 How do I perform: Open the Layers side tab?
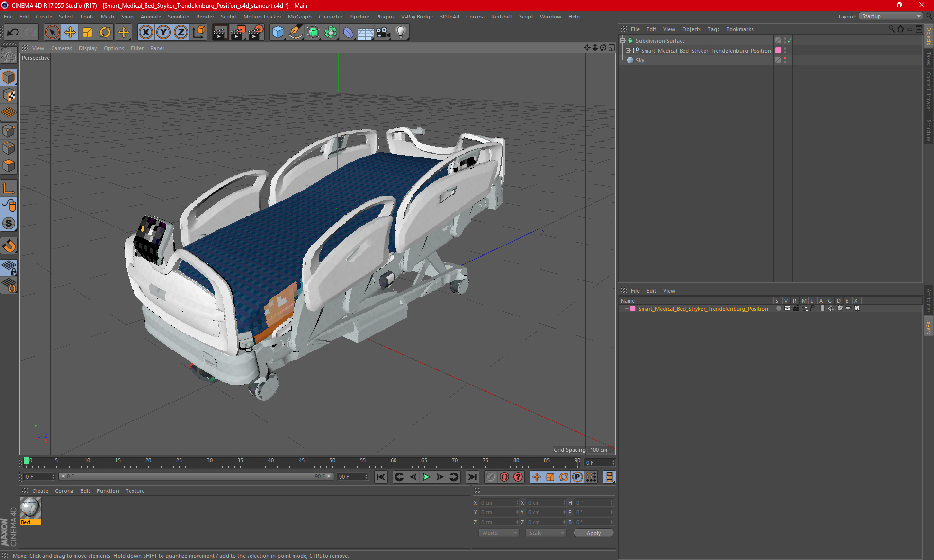tap(929, 326)
